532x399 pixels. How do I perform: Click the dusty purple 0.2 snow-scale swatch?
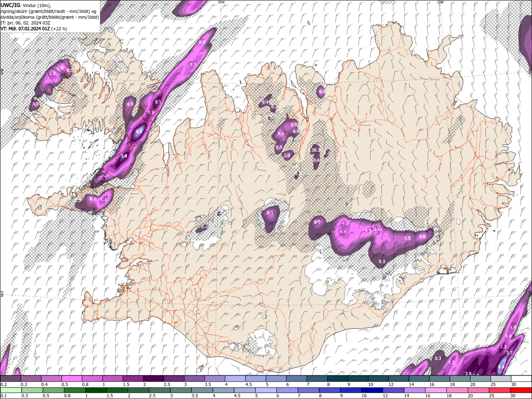pos(11,379)
